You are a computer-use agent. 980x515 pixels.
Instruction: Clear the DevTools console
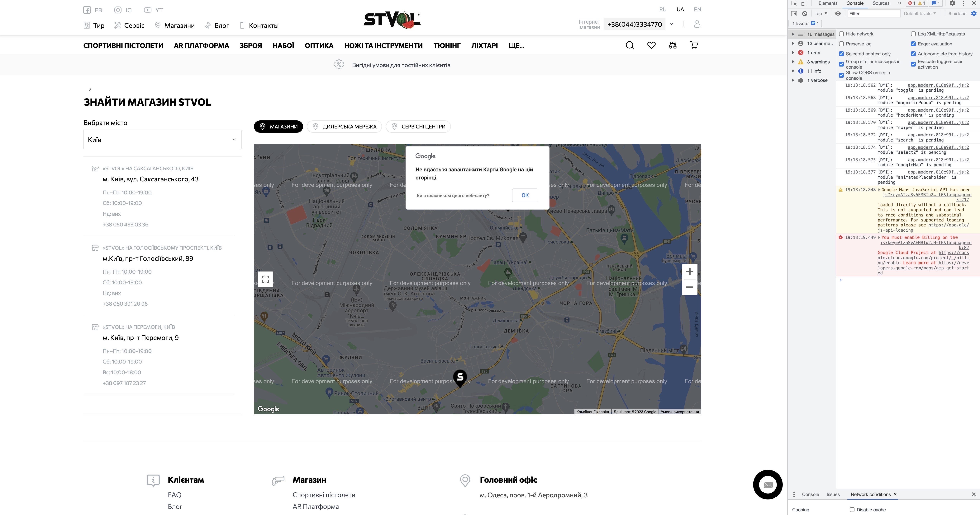click(805, 14)
